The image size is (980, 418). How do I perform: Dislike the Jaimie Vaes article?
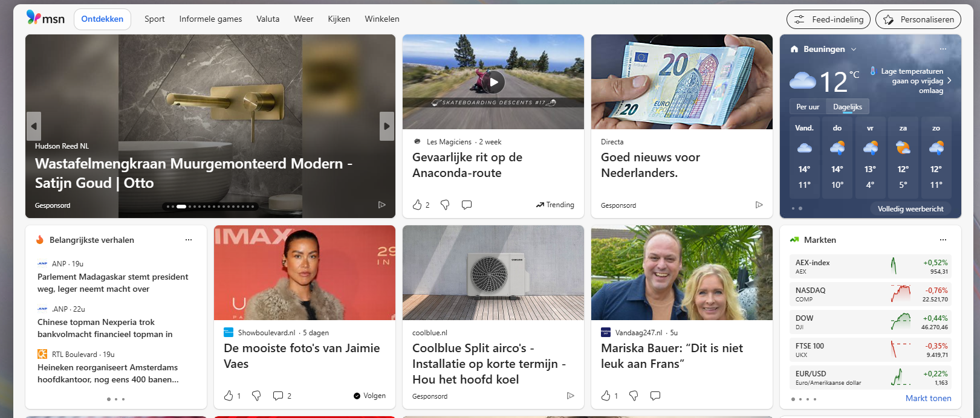[x=256, y=396]
